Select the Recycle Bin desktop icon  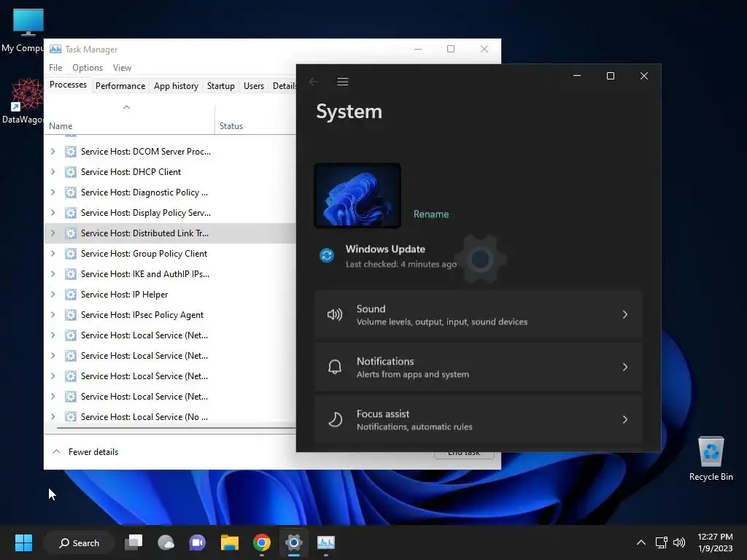click(x=711, y=459)
